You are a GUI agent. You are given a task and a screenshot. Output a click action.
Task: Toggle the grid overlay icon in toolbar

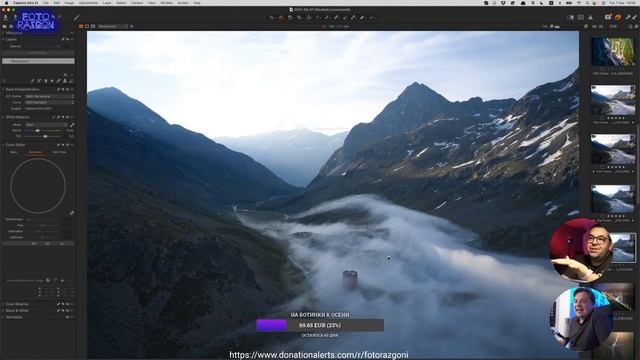580,18
